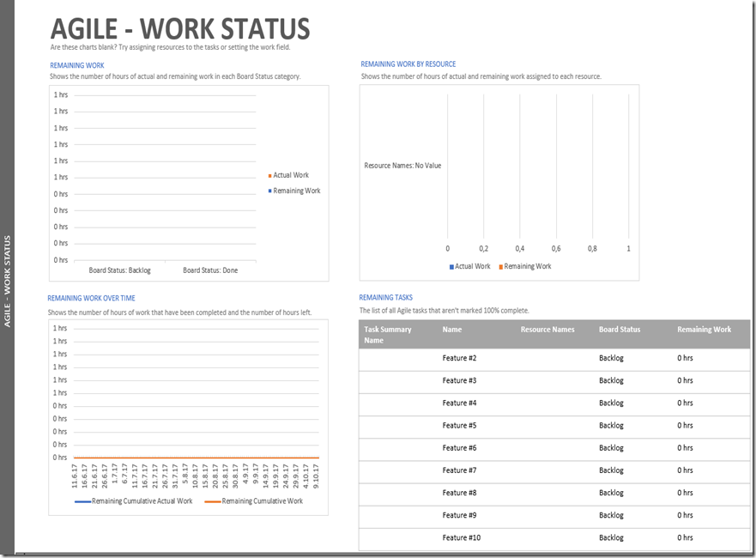Click the 'Board Status: Backlog' axis label
The height and width of the screenshot is (558, 756).
[119, 270]
